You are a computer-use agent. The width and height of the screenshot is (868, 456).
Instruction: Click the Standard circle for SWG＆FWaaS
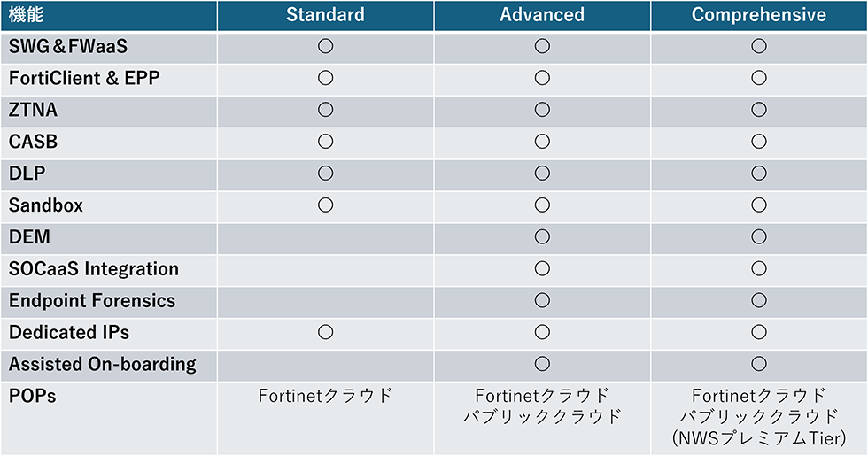(x=325, y=46)
